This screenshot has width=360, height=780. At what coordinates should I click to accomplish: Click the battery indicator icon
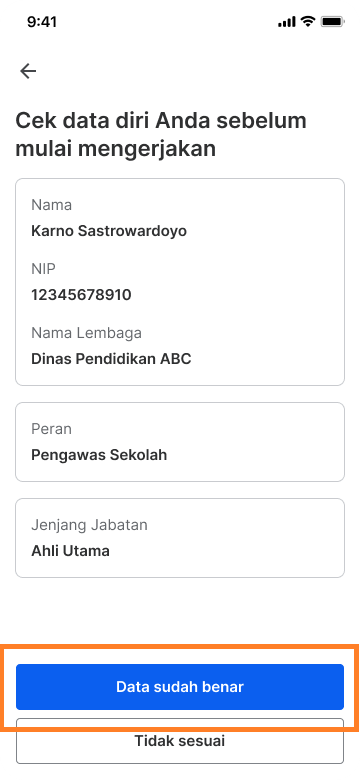pos(332,21)
